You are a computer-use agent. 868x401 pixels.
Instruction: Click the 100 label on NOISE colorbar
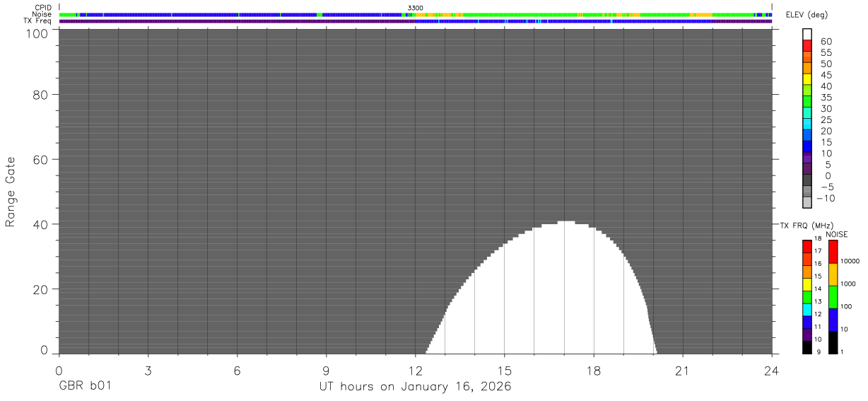(845, 306)
